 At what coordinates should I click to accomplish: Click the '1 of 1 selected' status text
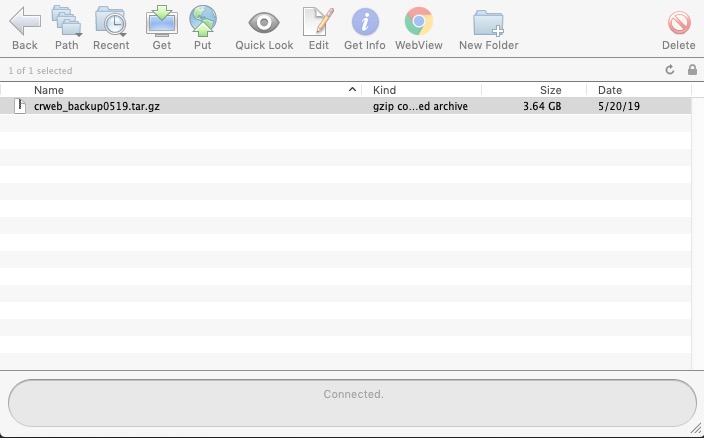pos(40,71)
